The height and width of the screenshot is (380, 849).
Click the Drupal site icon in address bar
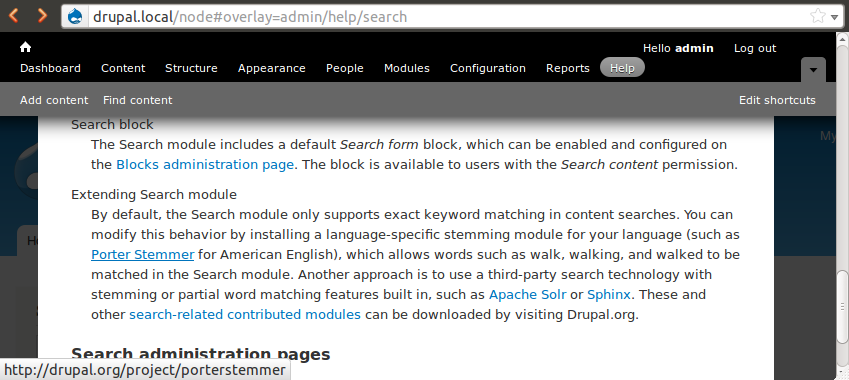pyautogui.click(x=75, y=17)
